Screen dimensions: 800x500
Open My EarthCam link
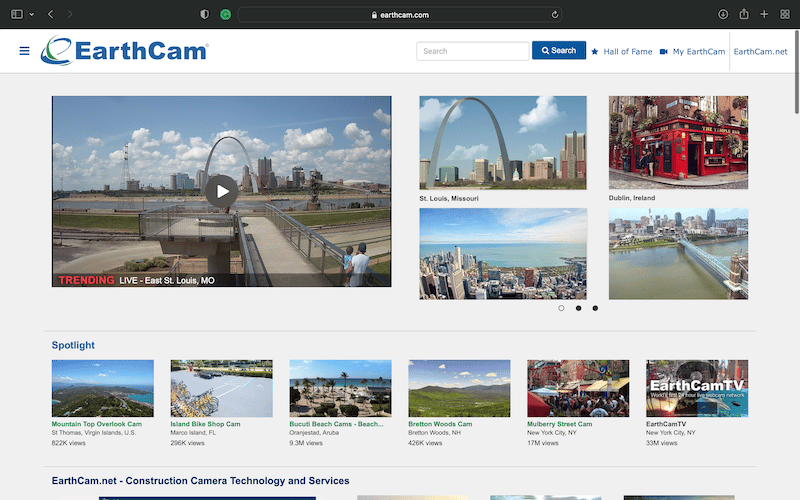point(698,52)
